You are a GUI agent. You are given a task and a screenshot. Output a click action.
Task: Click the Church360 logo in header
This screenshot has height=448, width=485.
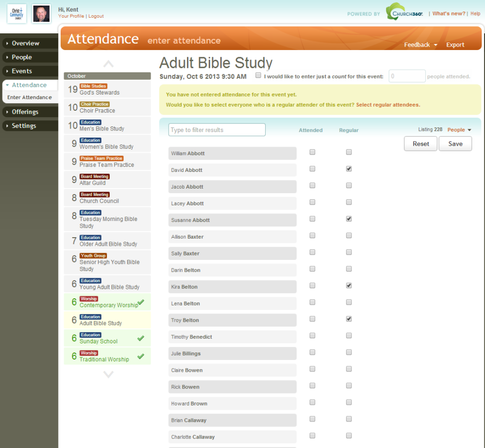[x=404, y=13]
